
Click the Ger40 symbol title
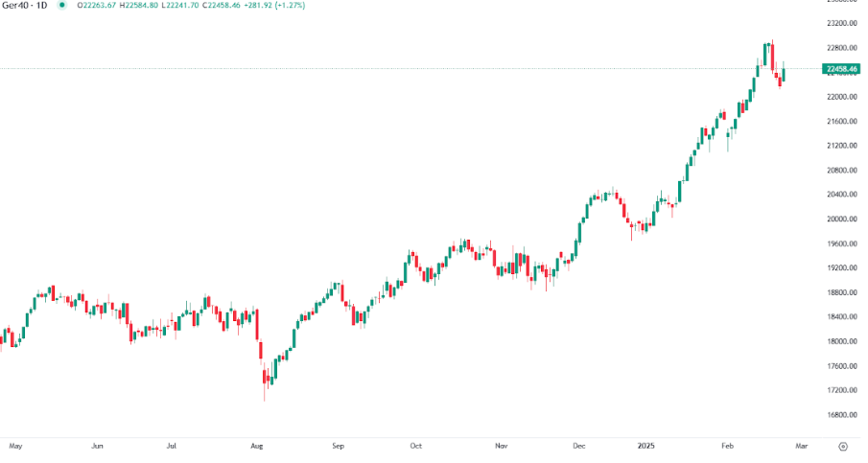point(17,5)
